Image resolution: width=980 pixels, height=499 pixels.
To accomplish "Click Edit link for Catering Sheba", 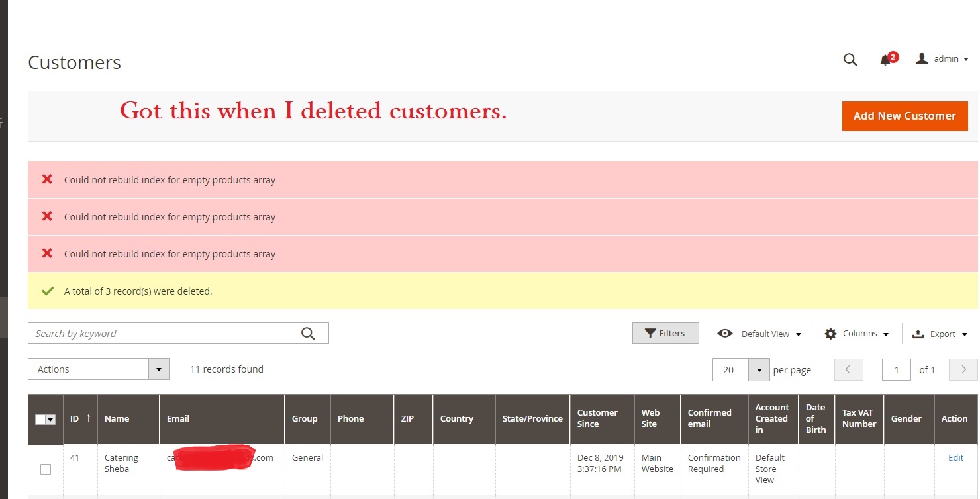I will 955,457.
